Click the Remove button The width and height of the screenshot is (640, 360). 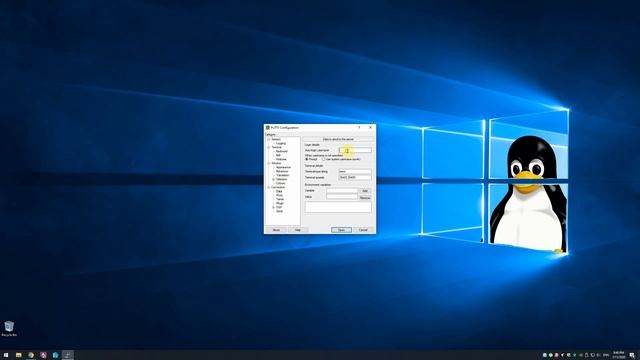click(x=365, y=198)
